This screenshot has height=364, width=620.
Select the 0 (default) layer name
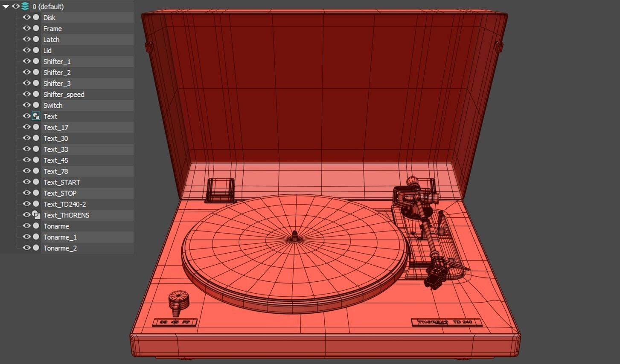48,7
